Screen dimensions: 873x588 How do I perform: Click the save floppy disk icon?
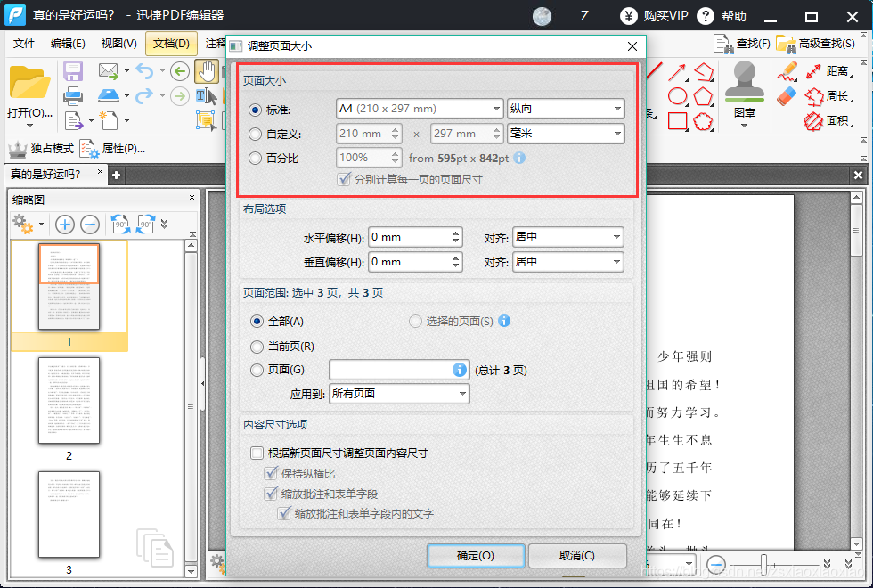[x=73, y=71]
